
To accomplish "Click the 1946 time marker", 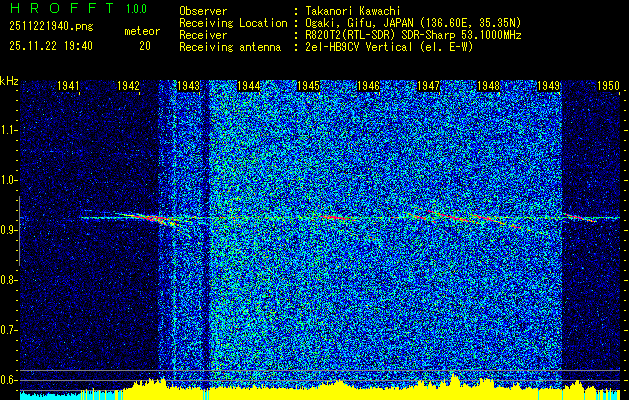I will coord(368,86).
